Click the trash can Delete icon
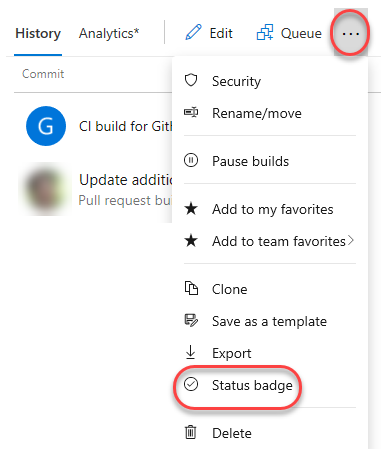Viewport: 381px width, 449px height. point(191,432)
